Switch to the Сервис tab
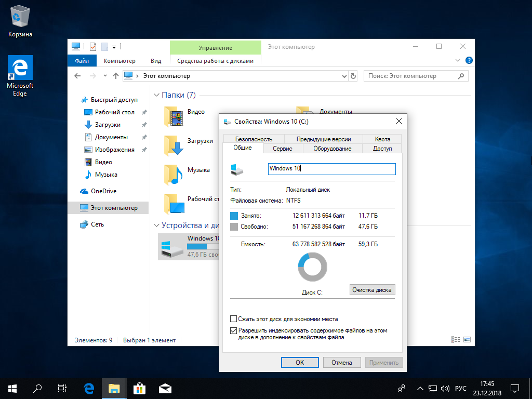 (x=282, y=149)
